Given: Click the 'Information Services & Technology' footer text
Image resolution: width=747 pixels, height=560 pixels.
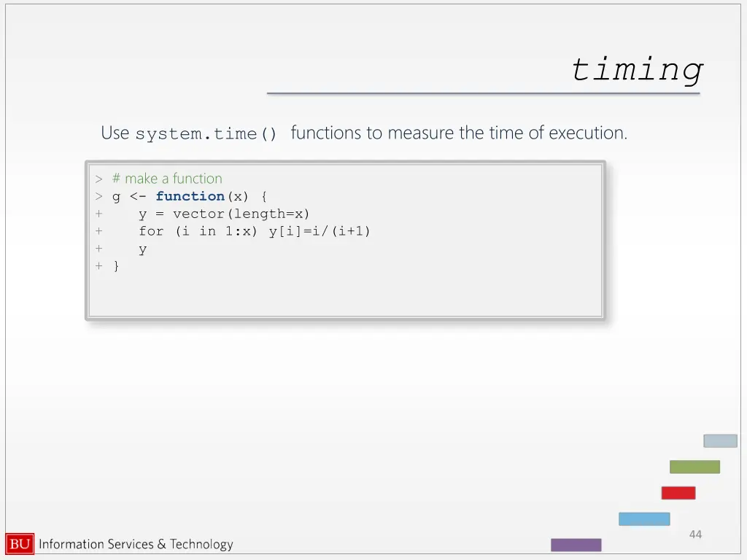Looking at the screenshot, I should (x=136, y=544).
